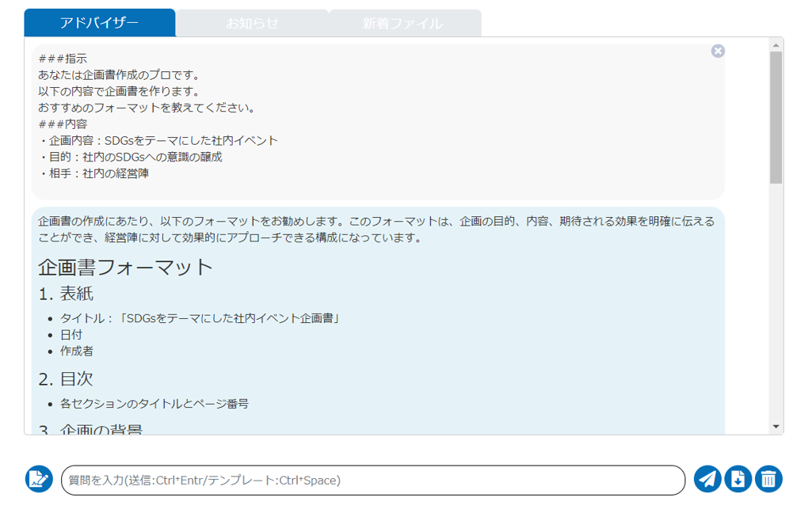
Task: Click the ###指示 line
Action: point(63,59)
